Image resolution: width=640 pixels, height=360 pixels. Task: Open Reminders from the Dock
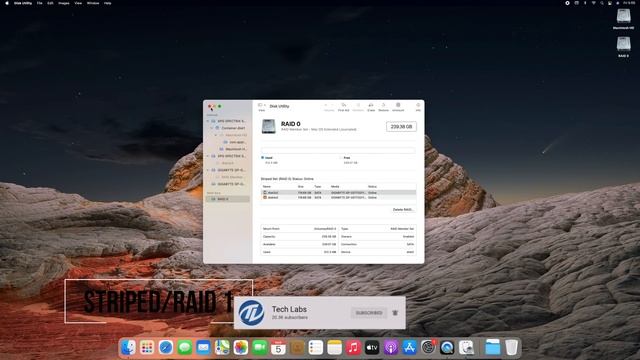tap(316, 348)
